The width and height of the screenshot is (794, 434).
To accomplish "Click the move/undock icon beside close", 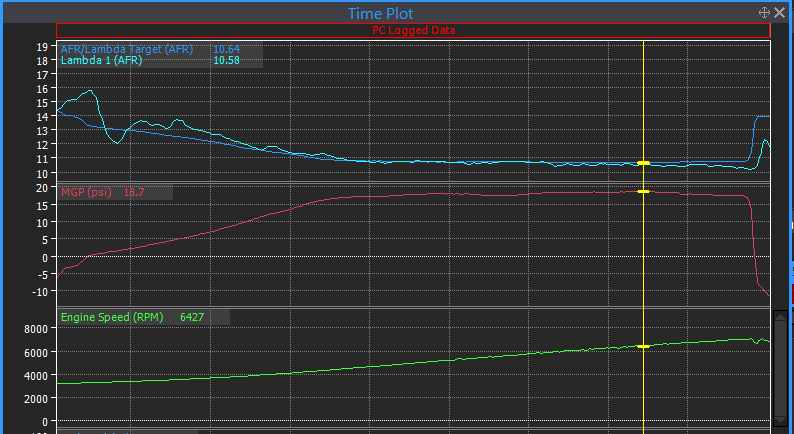I will [x=764, y=13].
